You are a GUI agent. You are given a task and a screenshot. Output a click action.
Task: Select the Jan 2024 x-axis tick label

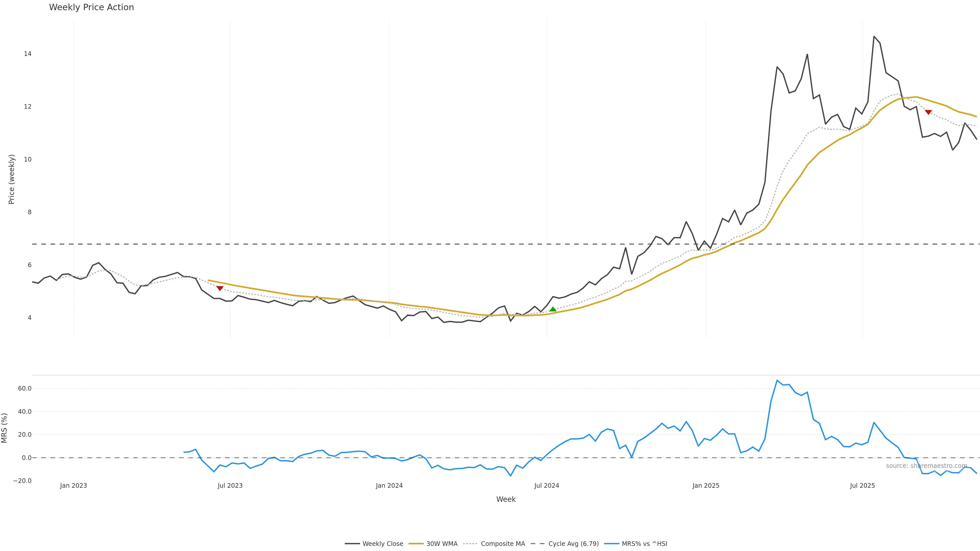[389, 486]
